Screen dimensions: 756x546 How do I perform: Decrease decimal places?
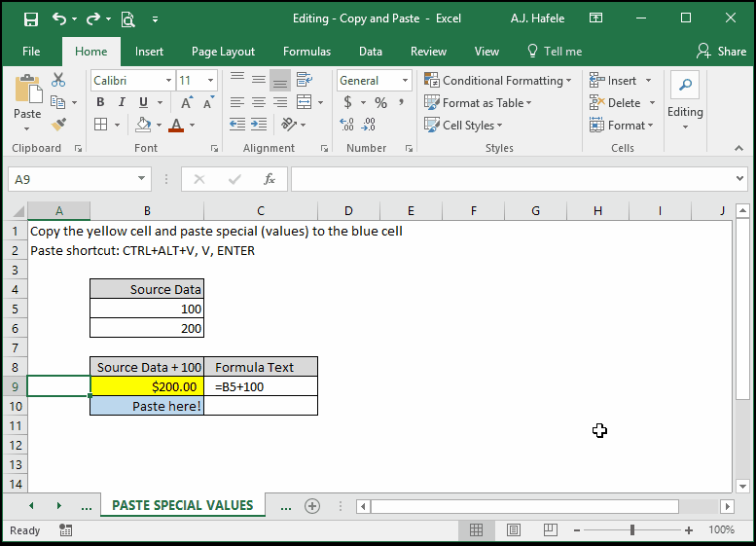point(369,125)
